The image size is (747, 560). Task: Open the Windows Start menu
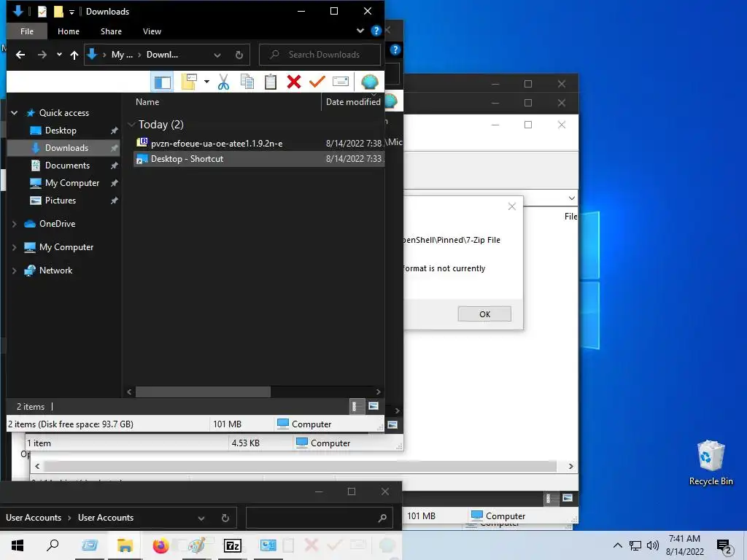(18, 545)
